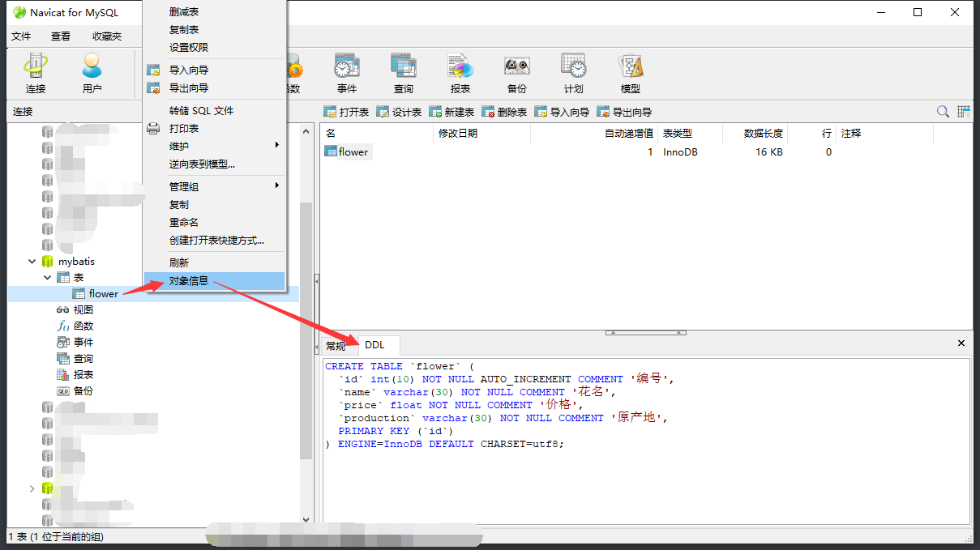The height and width of the screenshot is (550, 980).
Task: Switch to the 常规 tab
Action: (336, 346)
